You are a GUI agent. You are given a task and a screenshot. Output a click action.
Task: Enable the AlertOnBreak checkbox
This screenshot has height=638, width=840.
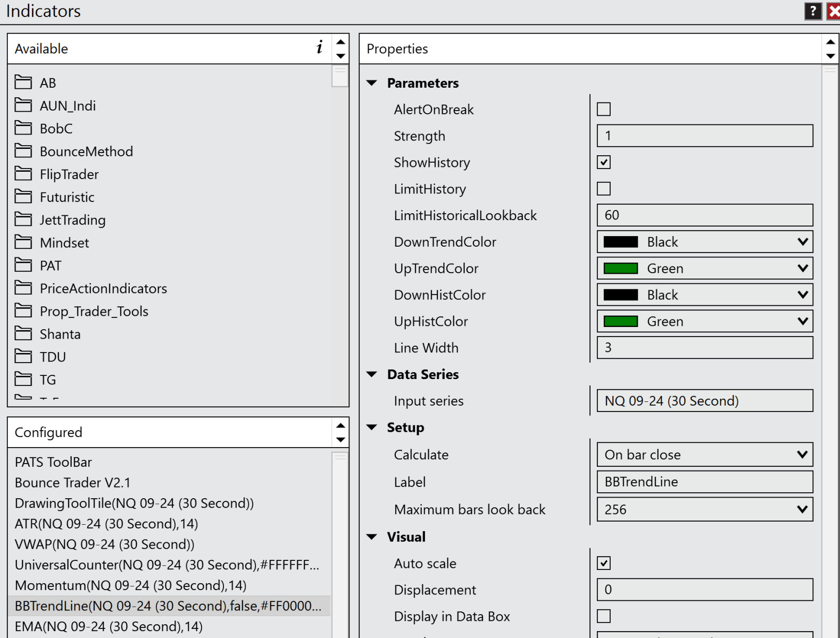(604, 109)
